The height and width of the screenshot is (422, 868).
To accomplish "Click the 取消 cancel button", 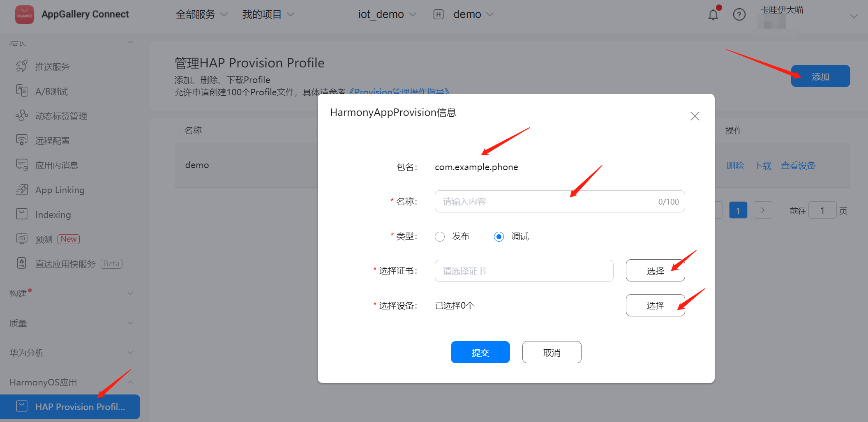I will coord(552,352).
